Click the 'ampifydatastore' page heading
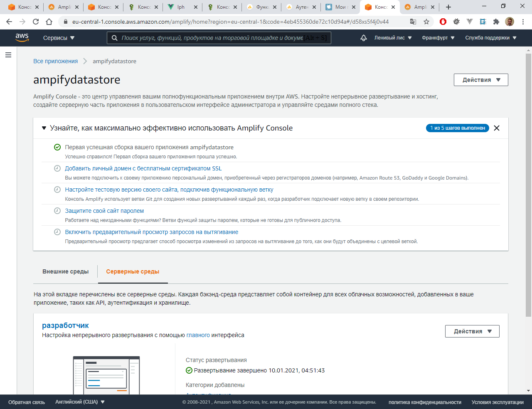The width and height of the screenshot is (532, 409). (x=77, y=80)
